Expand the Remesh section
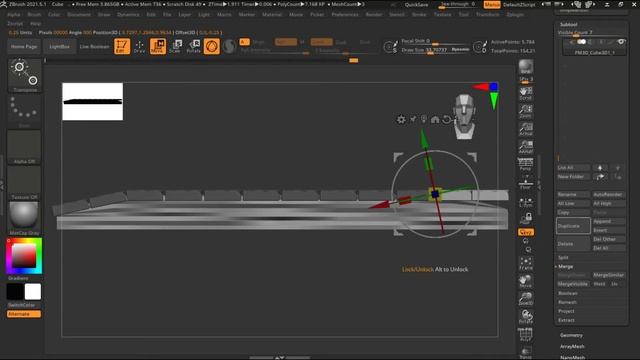The width and height of the screenshot is (640, 360). 567,302
